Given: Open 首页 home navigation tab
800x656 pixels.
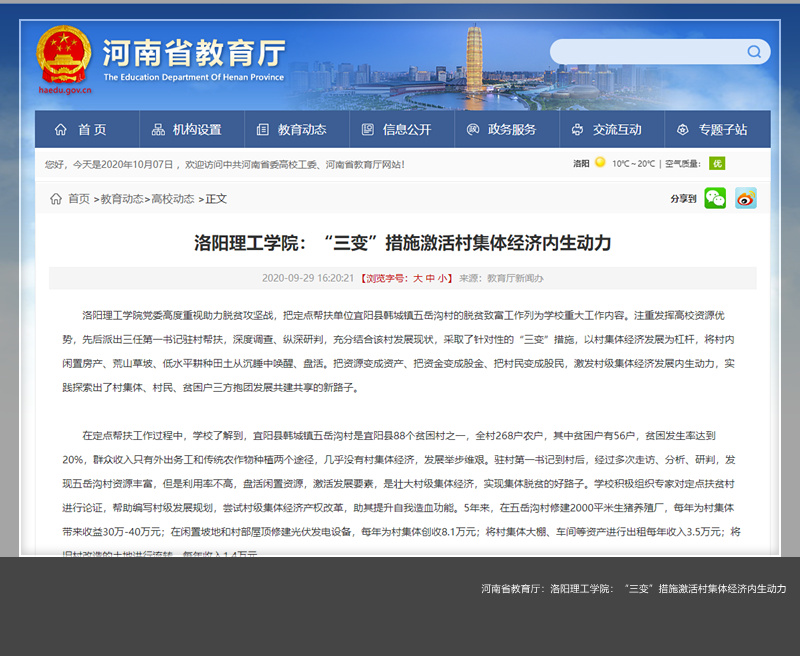Looking at the screenshot, I should coord(81,130).
